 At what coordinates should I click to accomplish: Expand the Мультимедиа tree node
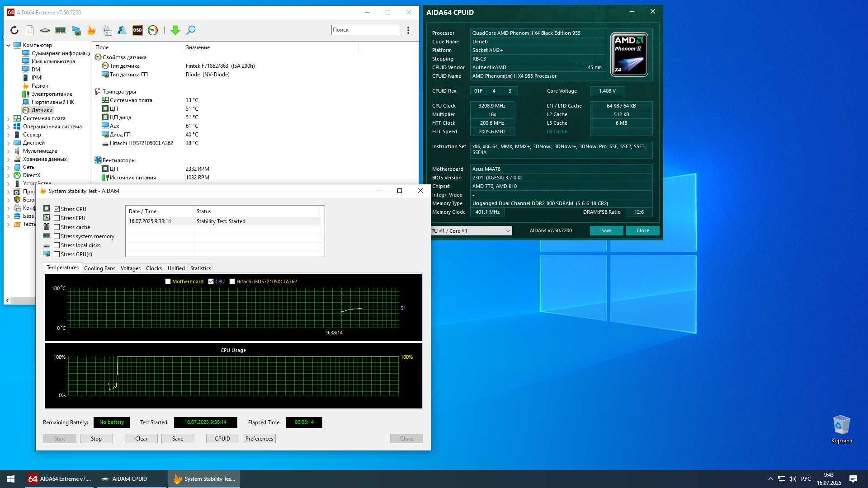point(8,151)
